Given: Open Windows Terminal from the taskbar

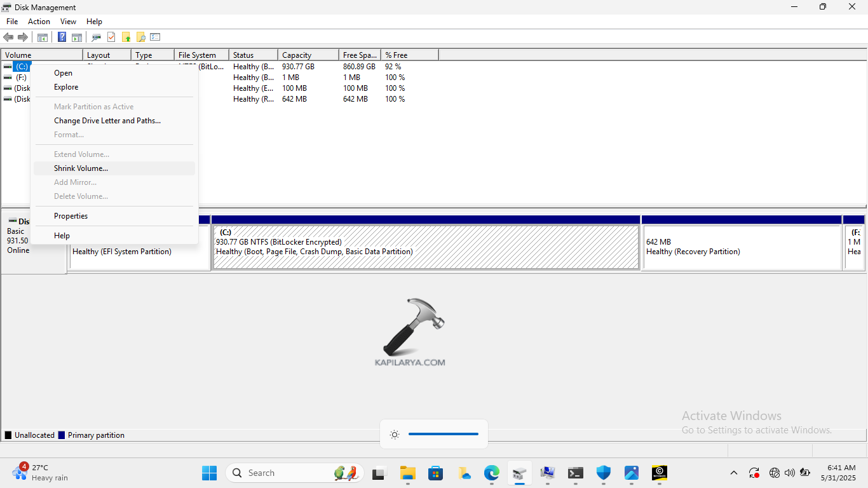Looking at the screenshot, I should point(575,473).
